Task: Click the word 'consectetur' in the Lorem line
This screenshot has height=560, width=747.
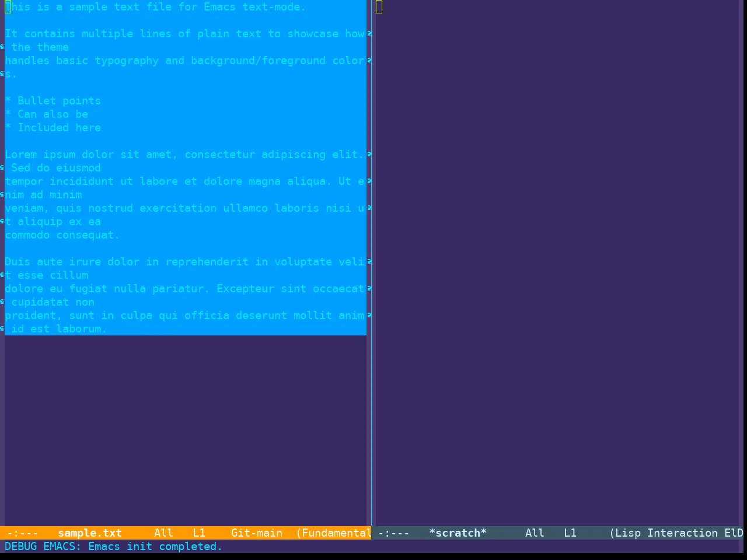Action: (x=219, y=155)
